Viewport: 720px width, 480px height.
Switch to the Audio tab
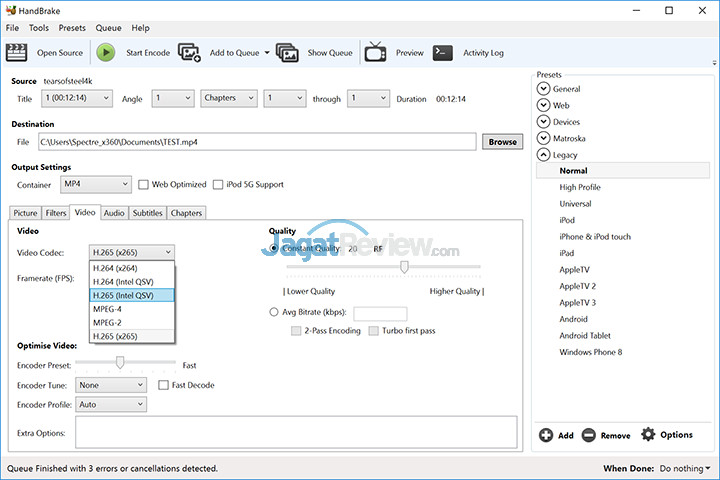click(x=114, y=213)
